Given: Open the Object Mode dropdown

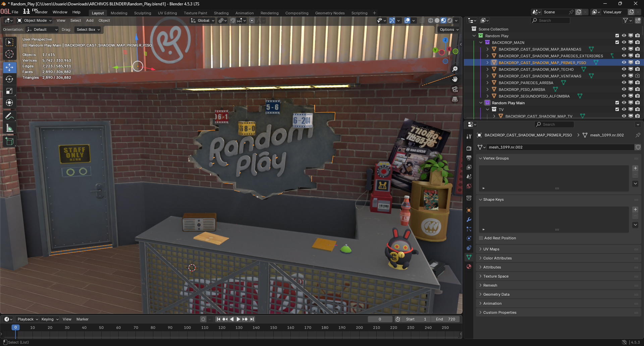Looking at the screenshot, I should [35, 20].
